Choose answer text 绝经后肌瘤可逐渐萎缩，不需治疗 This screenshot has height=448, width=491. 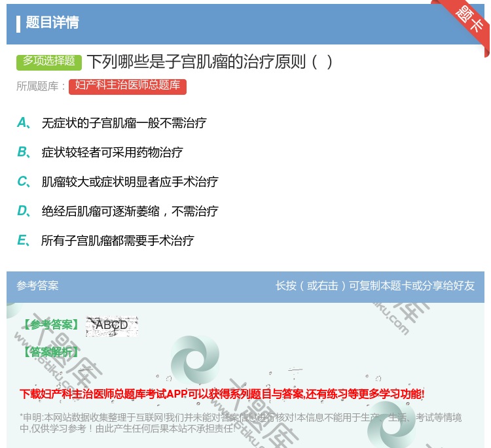[x=130, y=211]
